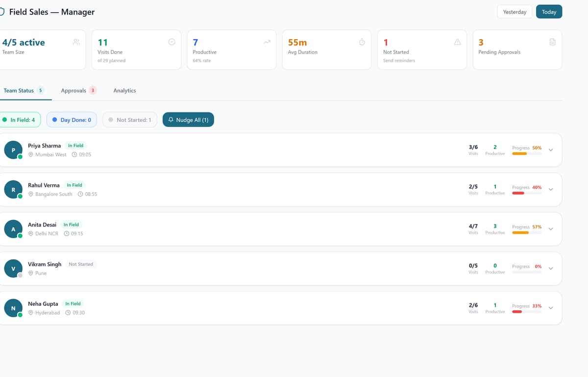
Task: Click the stopwatch icon in Avg Duration card
Action: point(362,42)
